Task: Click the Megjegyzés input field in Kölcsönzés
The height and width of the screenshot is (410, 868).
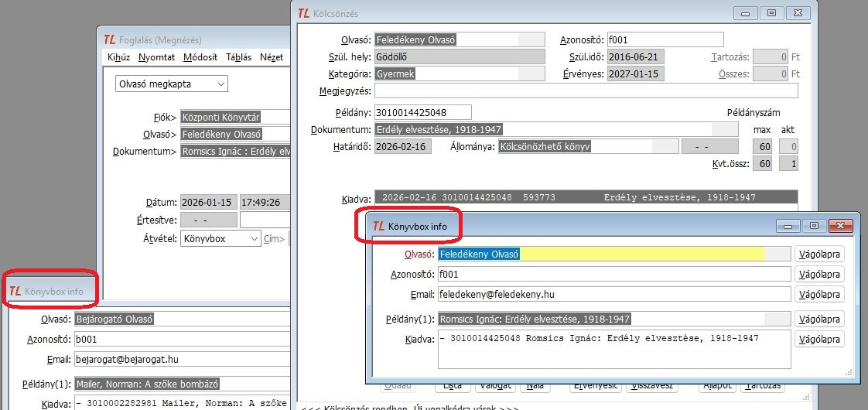Action: pos(586,91)
